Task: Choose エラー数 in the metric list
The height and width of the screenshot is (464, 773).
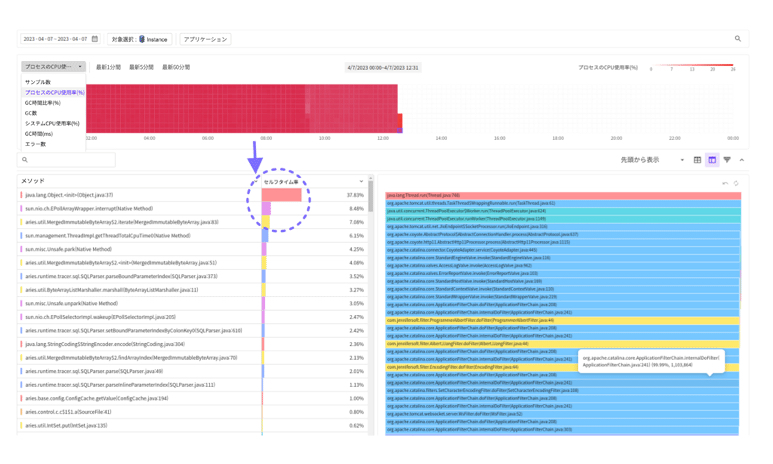Action: (x=36, y=144)
